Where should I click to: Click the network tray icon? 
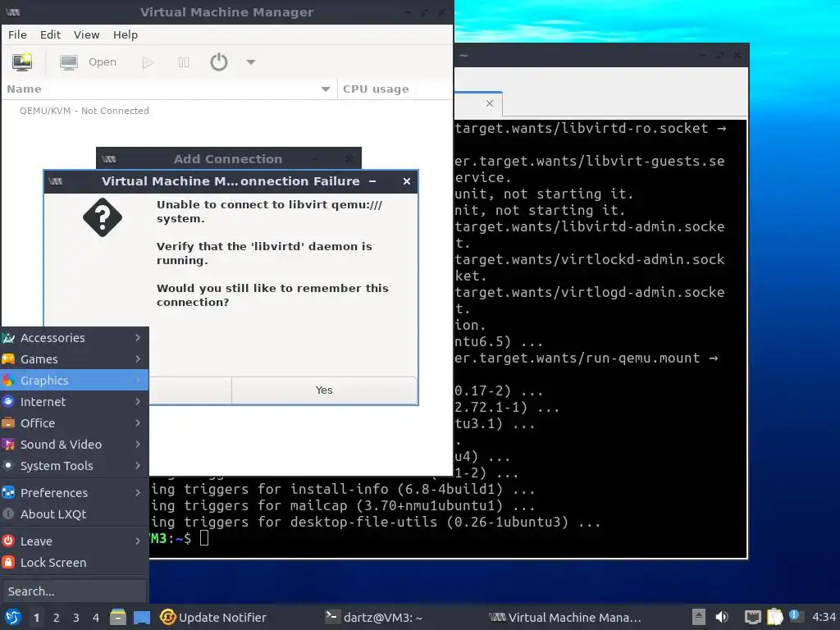(753, 618)
